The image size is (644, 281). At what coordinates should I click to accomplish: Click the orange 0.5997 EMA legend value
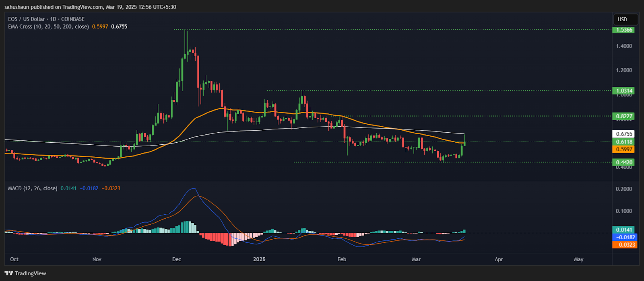pos(100,27)
